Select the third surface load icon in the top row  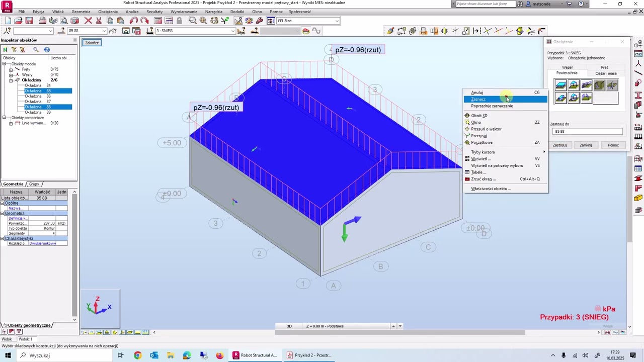(x=586, y=85)
